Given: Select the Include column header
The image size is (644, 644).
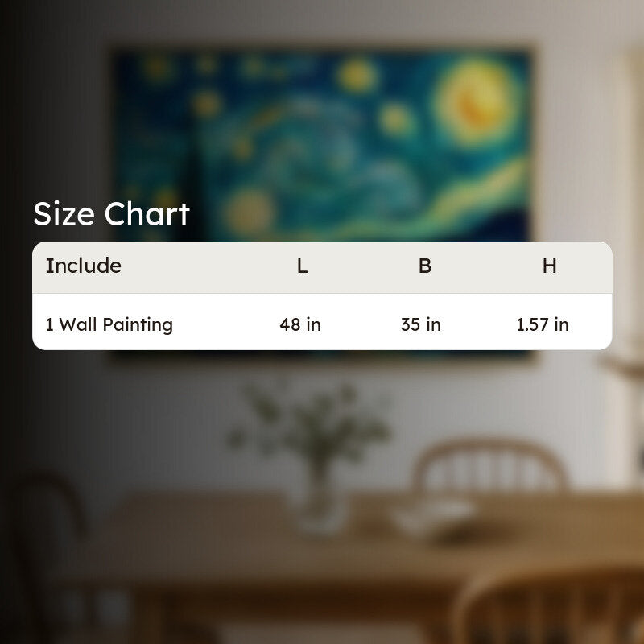Looking at the screenshot, I should pos(84,266).
